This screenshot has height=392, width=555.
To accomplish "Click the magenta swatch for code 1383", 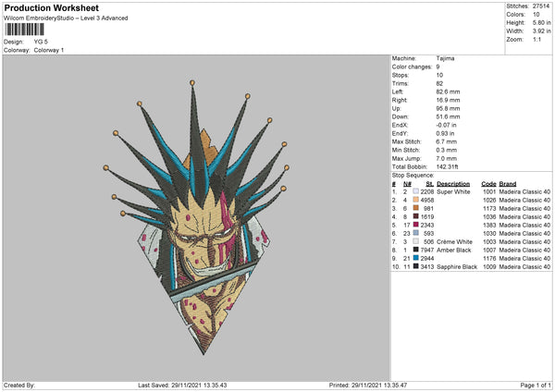I will click(x=416, y=225).
